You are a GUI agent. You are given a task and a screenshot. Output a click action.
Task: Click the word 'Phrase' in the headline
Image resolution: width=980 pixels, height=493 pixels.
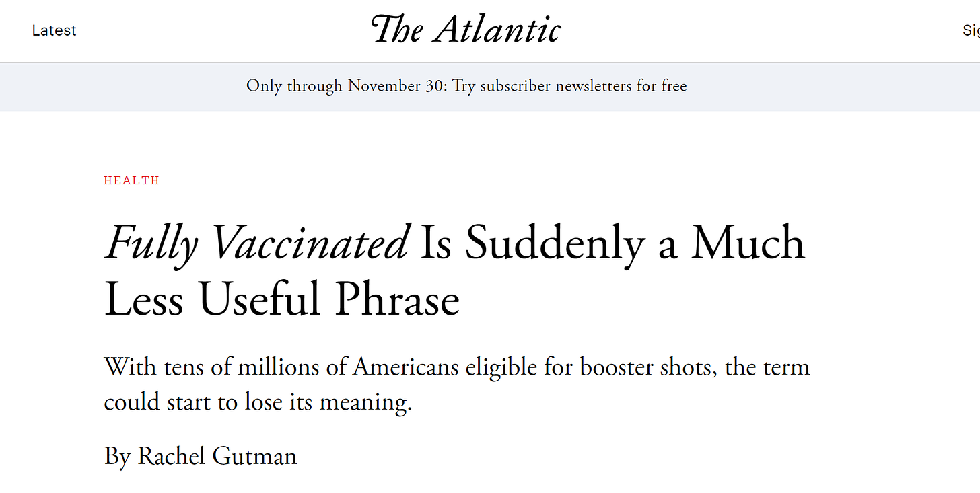click(x=398, y=300)
